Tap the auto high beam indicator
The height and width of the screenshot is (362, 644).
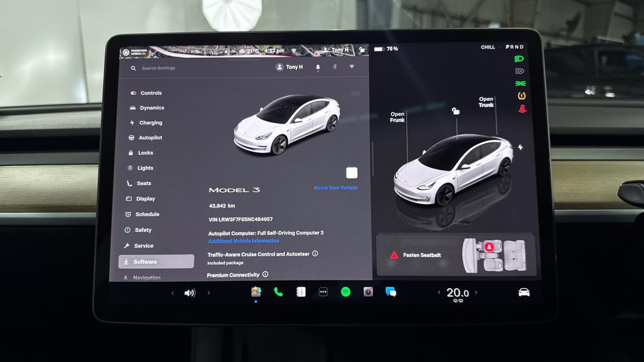coord(519,71)
